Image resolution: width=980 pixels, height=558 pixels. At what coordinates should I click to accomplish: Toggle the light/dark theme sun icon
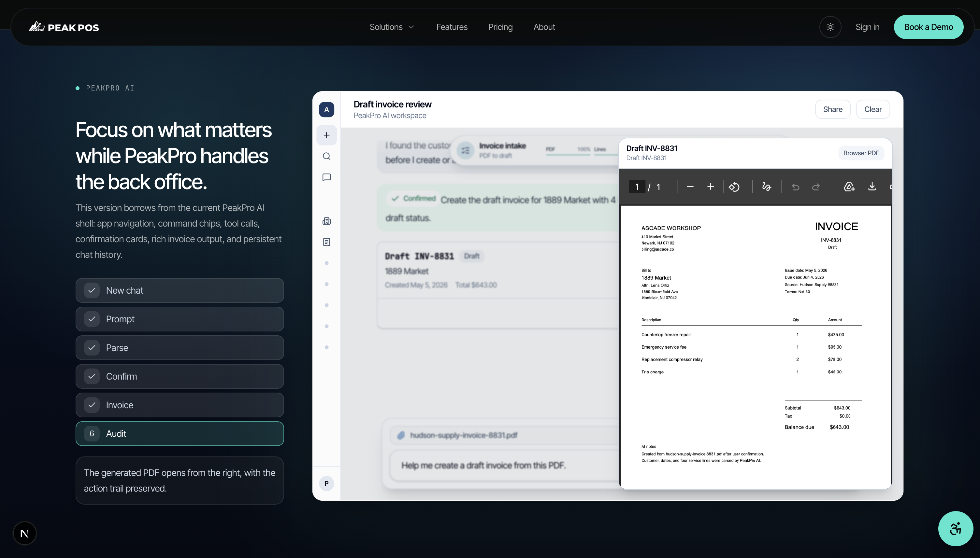[830, 27]
